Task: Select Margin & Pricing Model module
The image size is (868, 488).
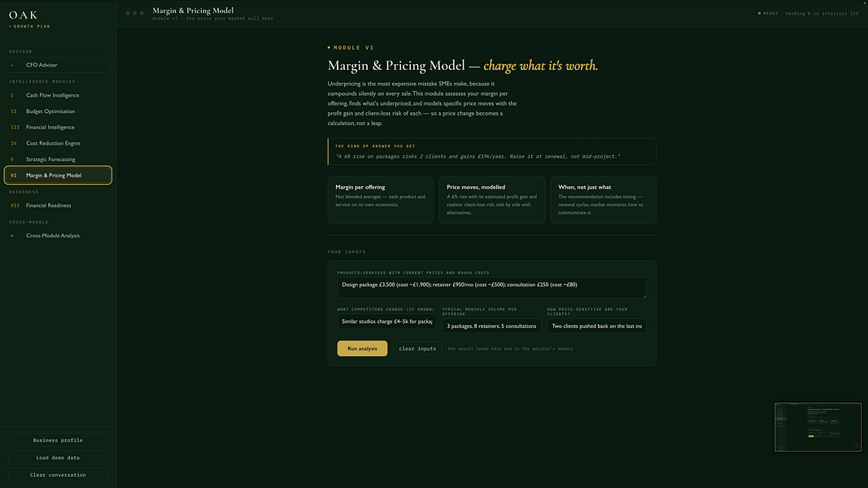Action: [x=58, y=176]
